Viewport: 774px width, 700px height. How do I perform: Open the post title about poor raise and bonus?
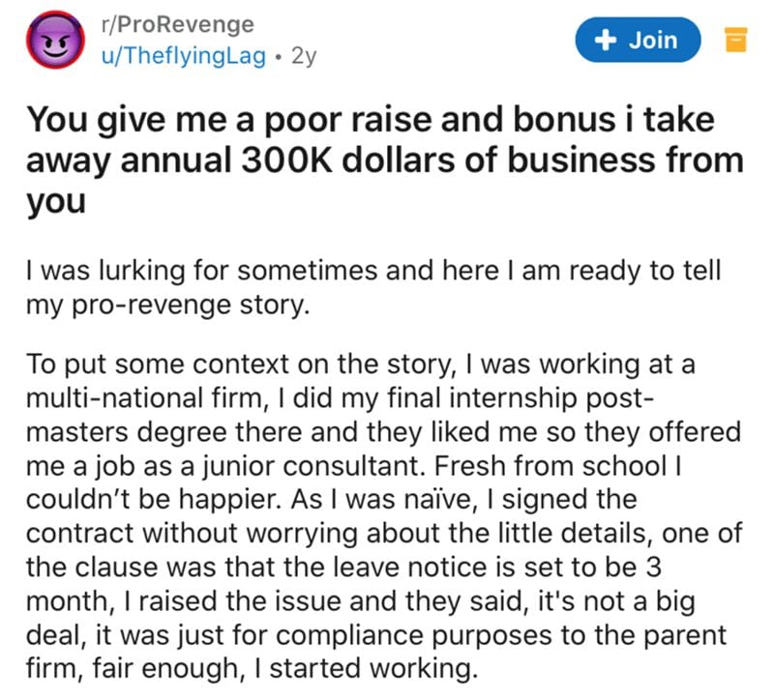tap(384, 160)
